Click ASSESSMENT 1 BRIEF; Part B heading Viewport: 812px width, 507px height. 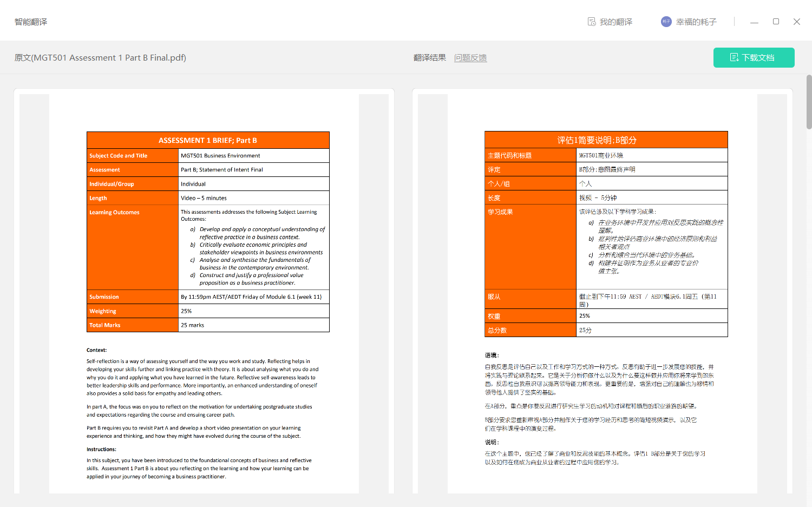coord(208,140)
